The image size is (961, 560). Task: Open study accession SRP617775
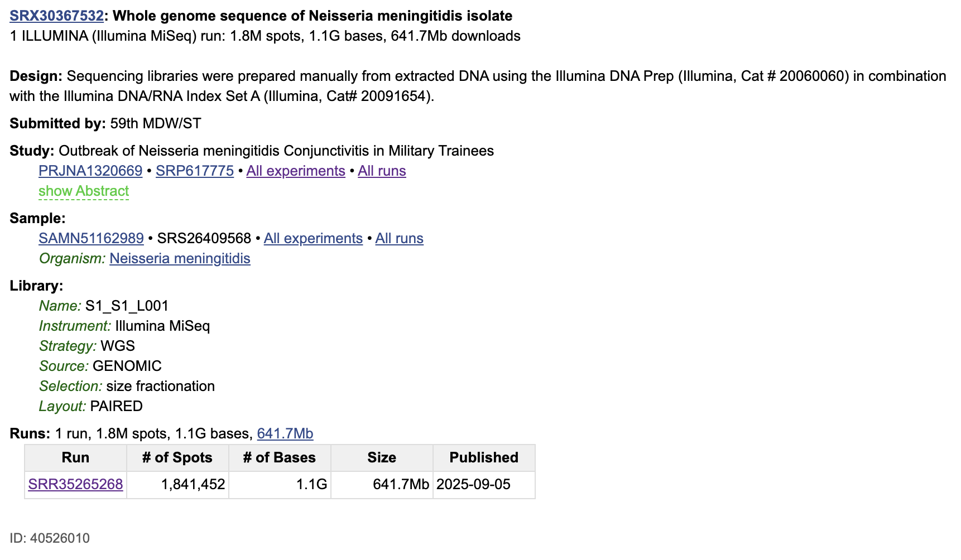[x=195, y=171]
